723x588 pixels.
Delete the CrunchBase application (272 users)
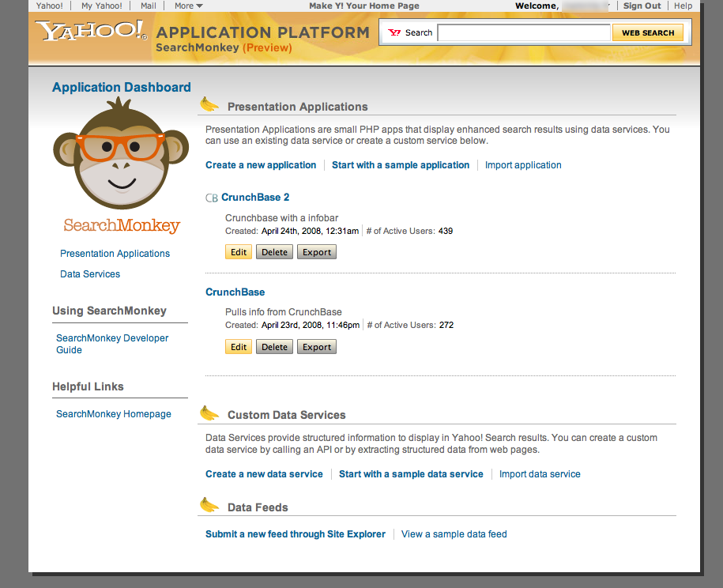(274, 347)
